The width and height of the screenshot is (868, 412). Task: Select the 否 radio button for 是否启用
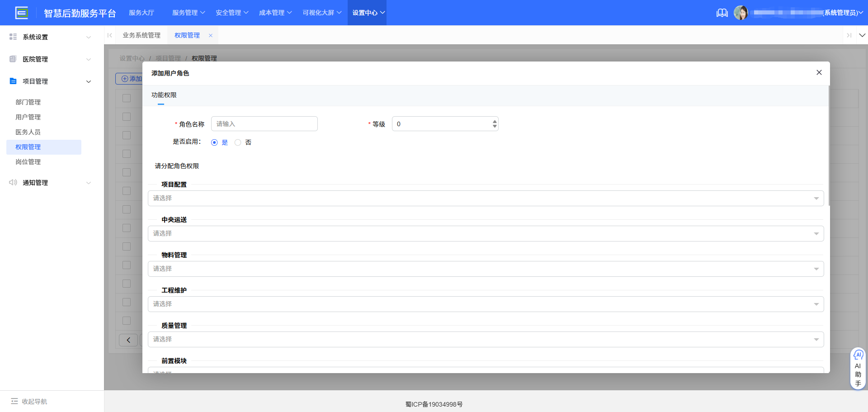(238, 142)
